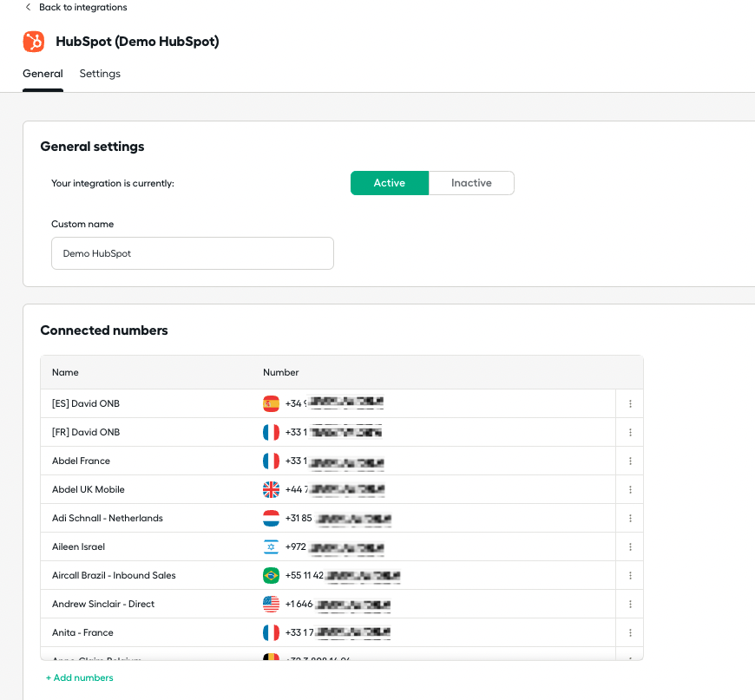Viewport: 755px width, 700px height.
Task: Click Israel flag icon for Aileen Israel
Action: (x=271, y=547)
